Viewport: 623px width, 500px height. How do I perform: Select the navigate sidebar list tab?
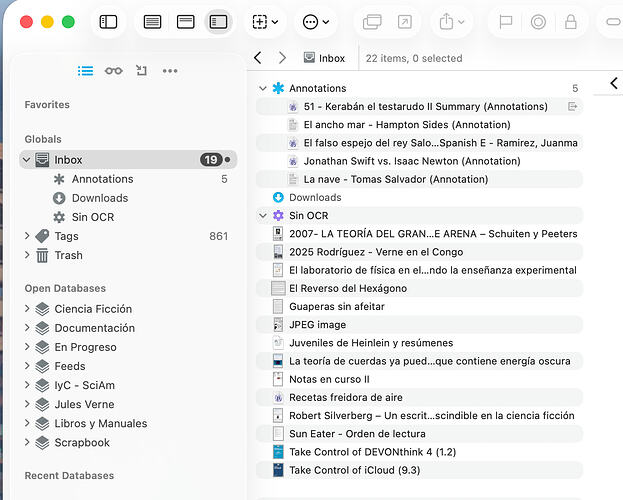[86, 71]
